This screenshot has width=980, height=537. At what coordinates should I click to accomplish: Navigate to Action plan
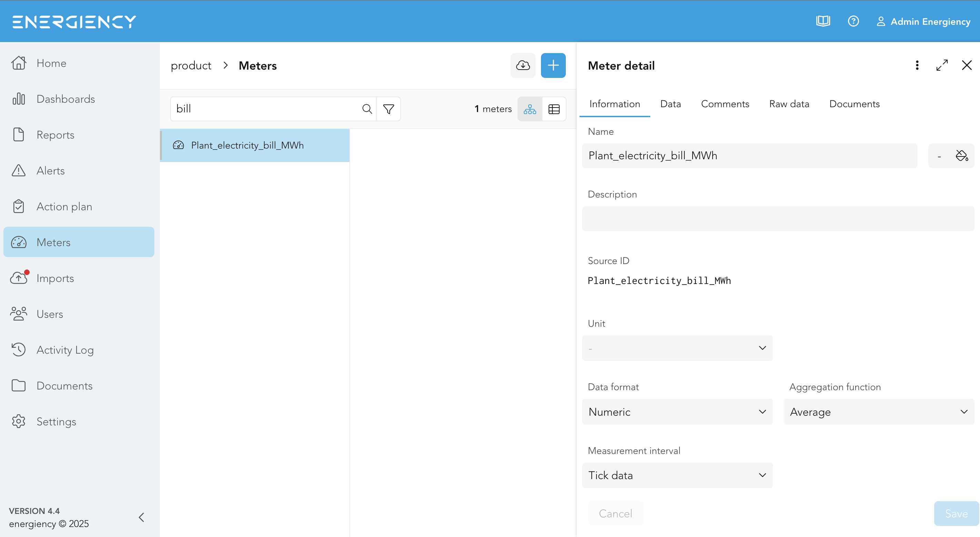[79, 206]
